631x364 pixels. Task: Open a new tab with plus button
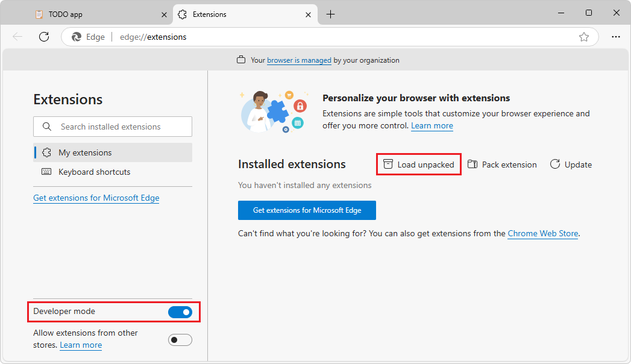coord(330,14)
